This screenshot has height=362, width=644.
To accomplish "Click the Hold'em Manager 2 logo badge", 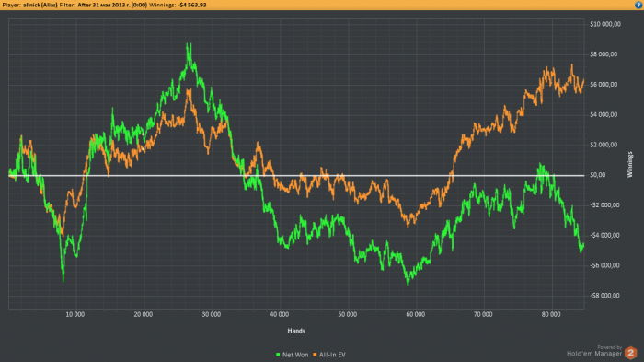I will point(630,353).
